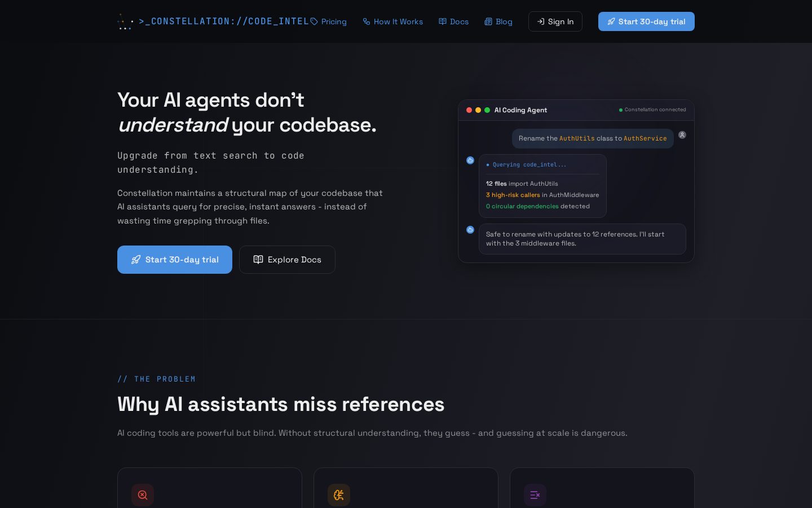Click the bot avatar beside Safe to rename message
812x508 pixels.
pyautogui.click(x=470, y=230)
